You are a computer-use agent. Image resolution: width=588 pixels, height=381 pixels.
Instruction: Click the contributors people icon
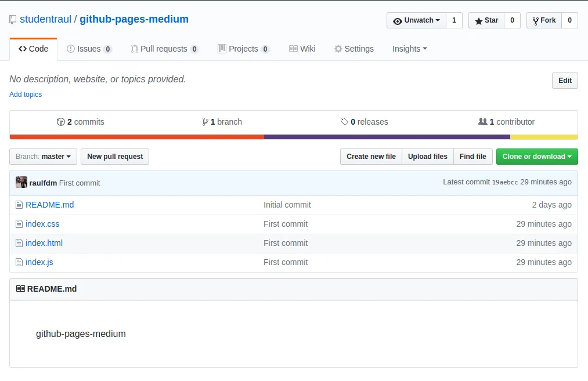pos(482,121)
